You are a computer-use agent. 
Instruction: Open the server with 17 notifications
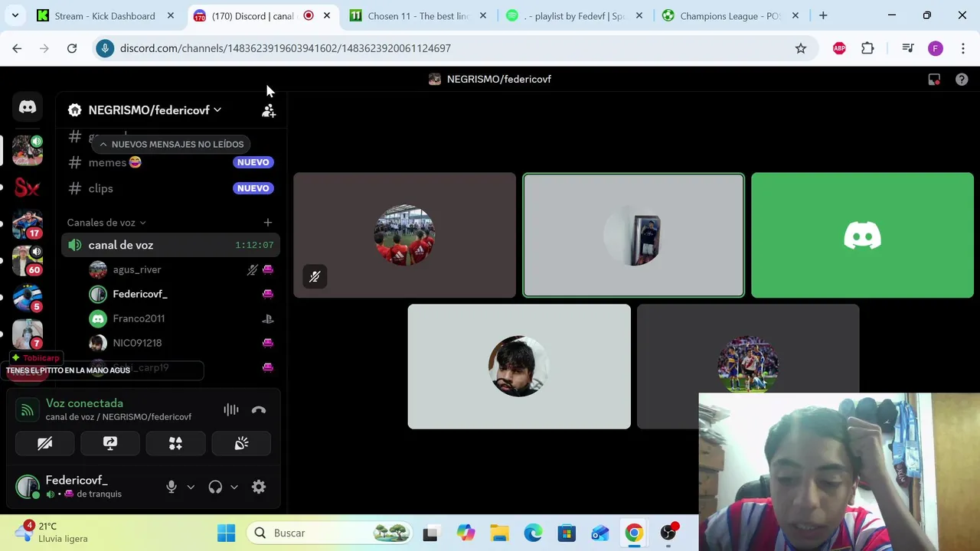(x=28, y=224)
